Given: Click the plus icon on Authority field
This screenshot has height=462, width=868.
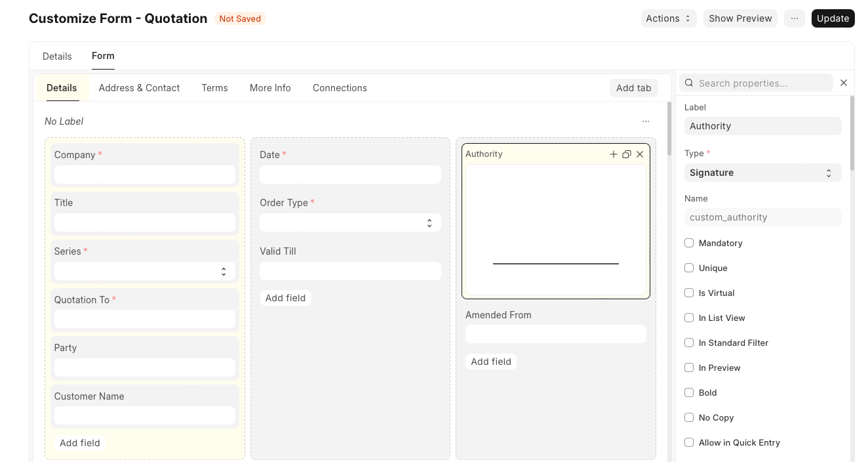Looking at the screenshot, I should tap(614, 154).
